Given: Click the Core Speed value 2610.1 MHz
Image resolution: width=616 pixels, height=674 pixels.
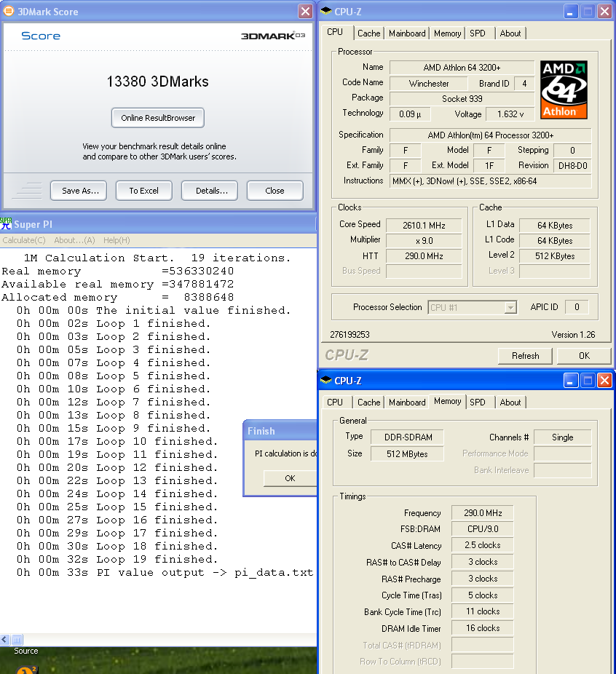Looking at the screenshot, I should 424,225.
